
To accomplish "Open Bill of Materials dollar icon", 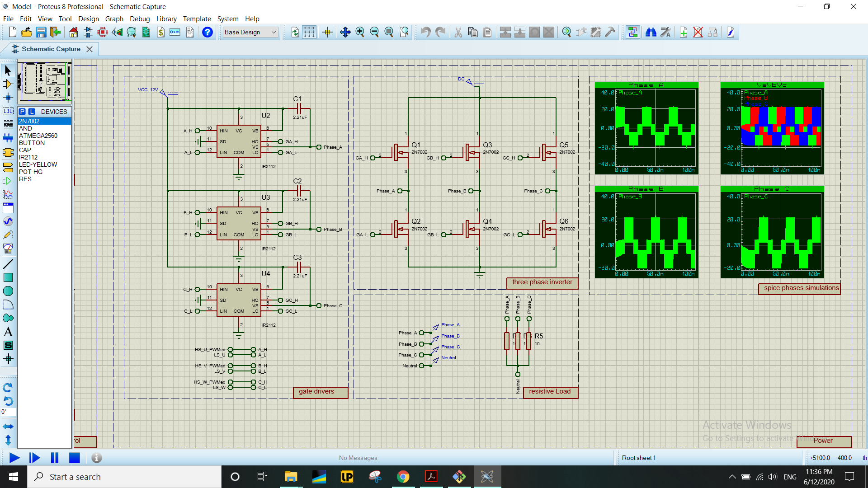I will 160,32.
